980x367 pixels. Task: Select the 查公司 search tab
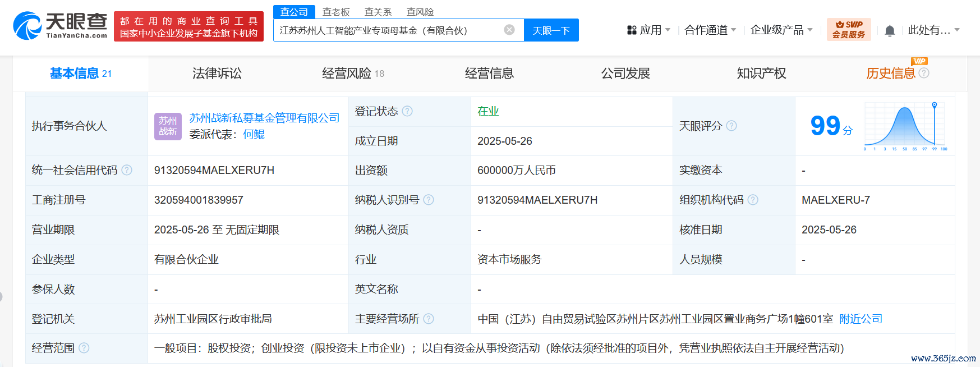coord(294,12)
